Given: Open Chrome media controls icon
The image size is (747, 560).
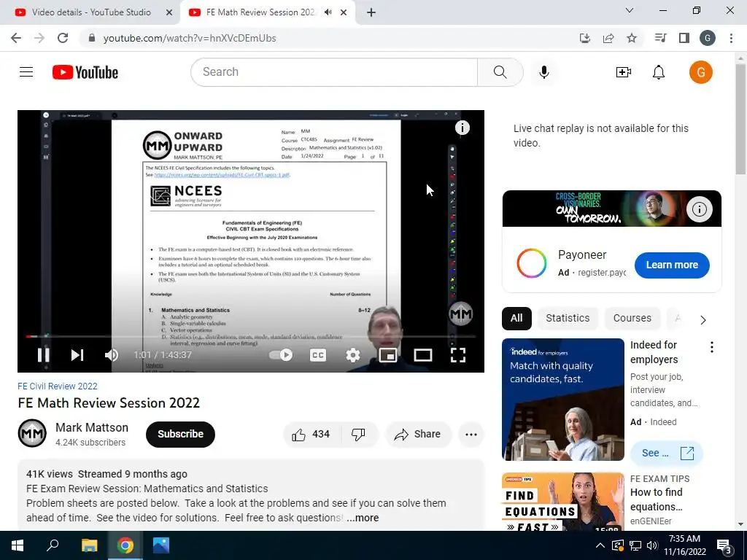Looking at the screenshot, I should click(x=660, y=38).
